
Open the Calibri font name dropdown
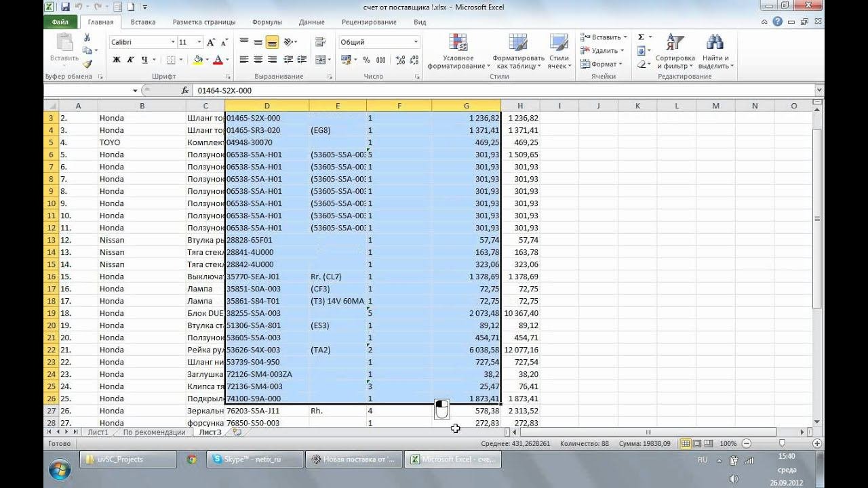(x=172, y=42)
